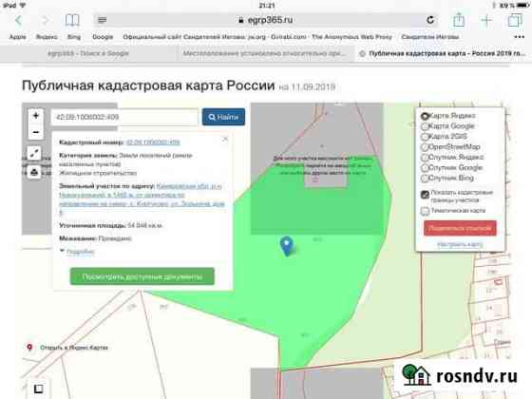532x399 pixels.
Task: Add a new tab with plus icon
Action: 486,20
